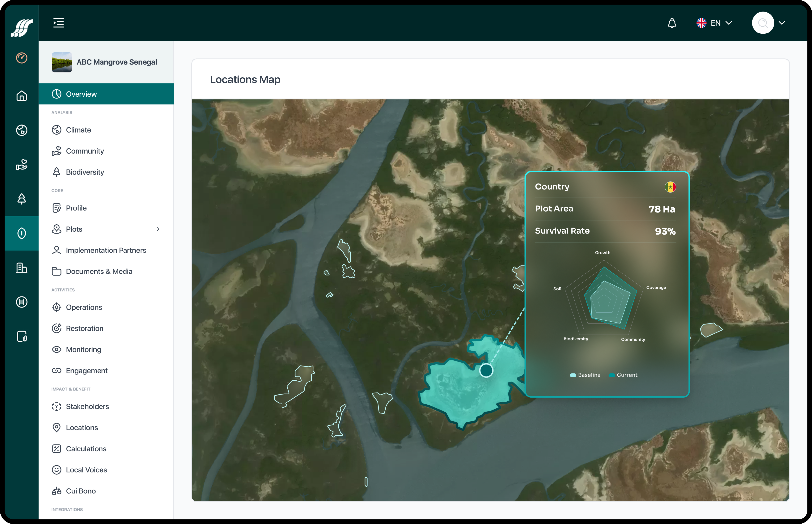Click the community hand-heart icon in left rail
The height and width of the screenshot is (524, 812).
click(x=22, y=165)
